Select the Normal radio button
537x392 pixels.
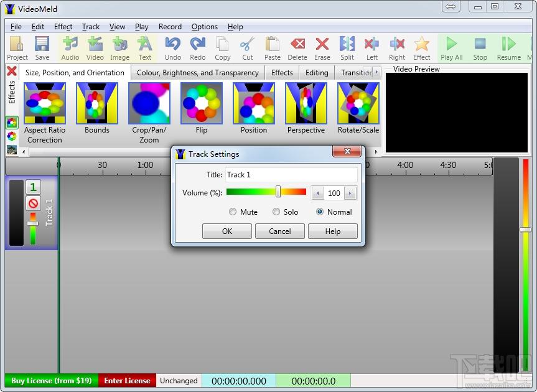320,212
